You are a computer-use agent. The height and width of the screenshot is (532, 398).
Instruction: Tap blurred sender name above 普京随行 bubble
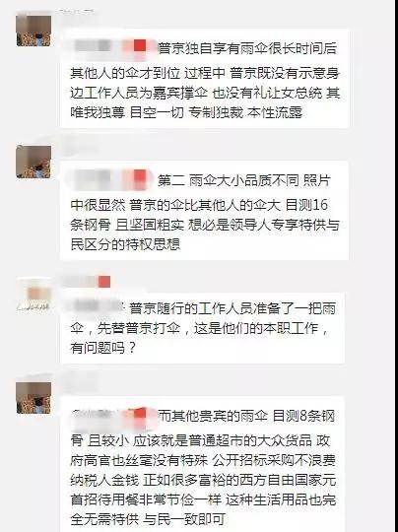[x=80, y=281]
